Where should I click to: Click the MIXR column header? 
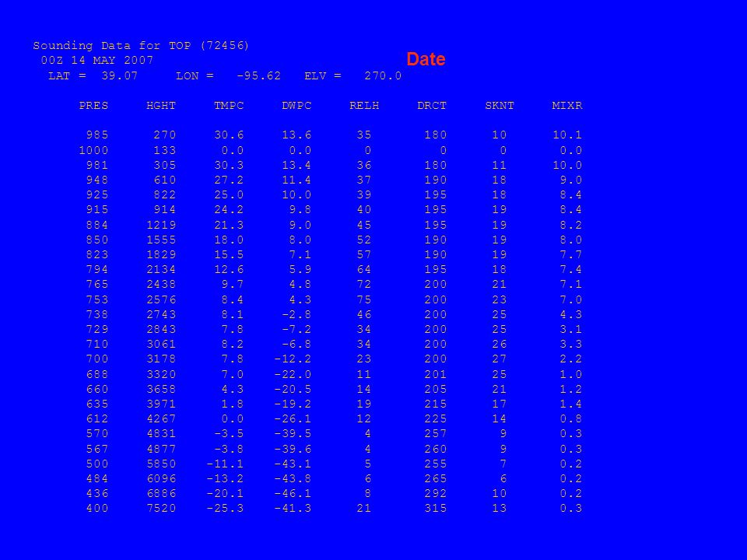pos(567,105)
